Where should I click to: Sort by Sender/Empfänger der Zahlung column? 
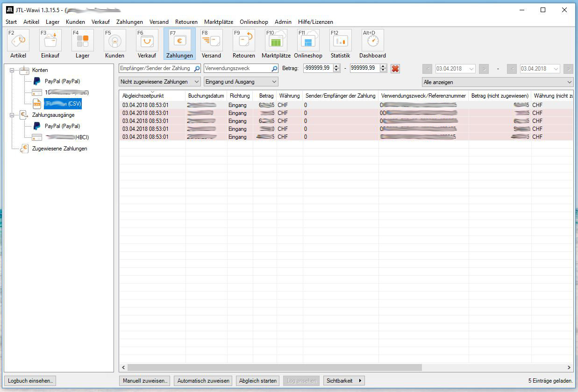click(341, 96)
